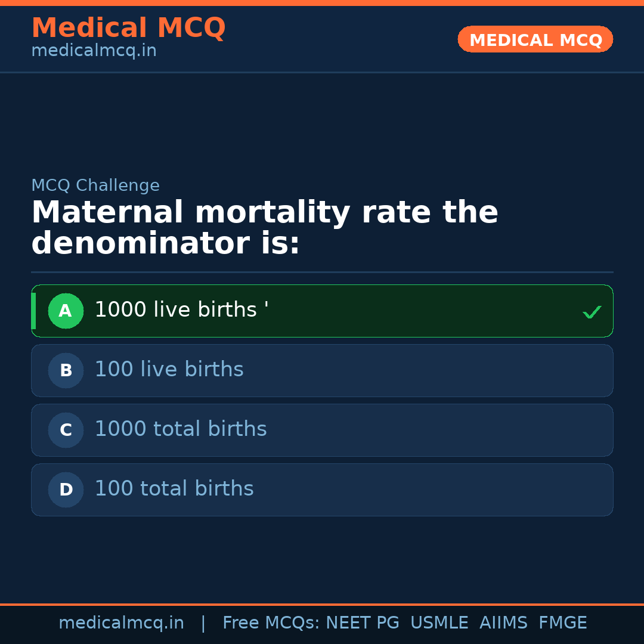This screenshot has width=644, height=644.
Task: Click the 'MCQ Challenge' label
Action: click(x=95, y=185)
